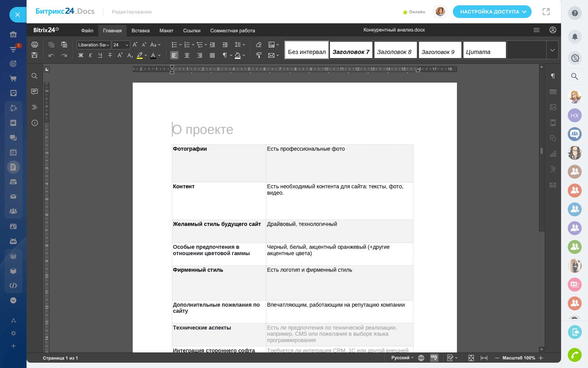Click the increase indent icon
The image size is (588, 368).
pyautogui.click(x=225, y=45)
